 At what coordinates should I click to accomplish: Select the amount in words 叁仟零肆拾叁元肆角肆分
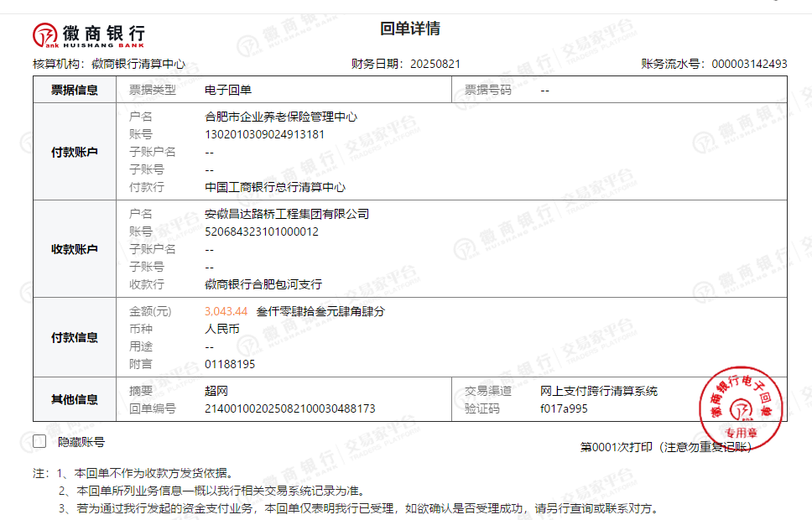pos(320,311)
